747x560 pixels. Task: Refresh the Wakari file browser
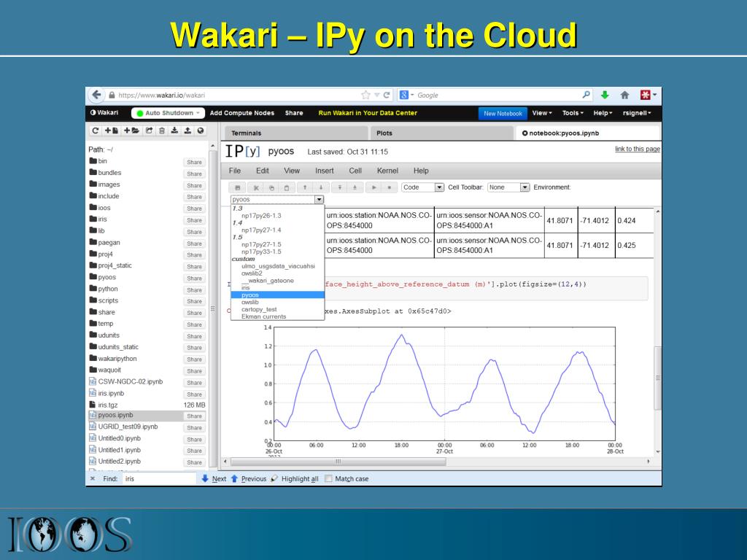tap(96, 131)
